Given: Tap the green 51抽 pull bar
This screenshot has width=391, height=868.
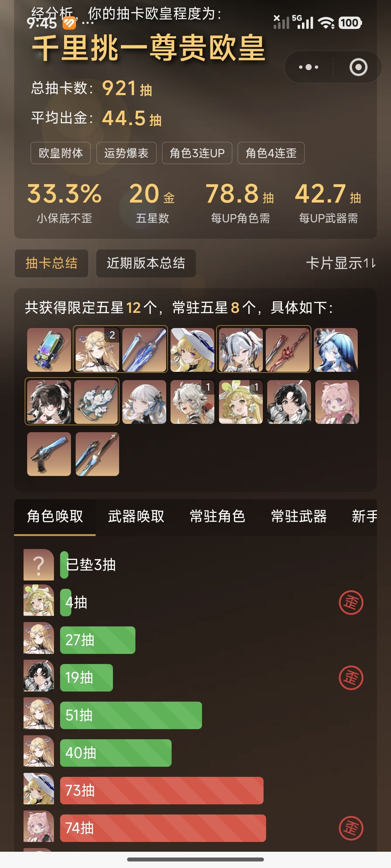Looking at the screenshot, I should 131,715.
